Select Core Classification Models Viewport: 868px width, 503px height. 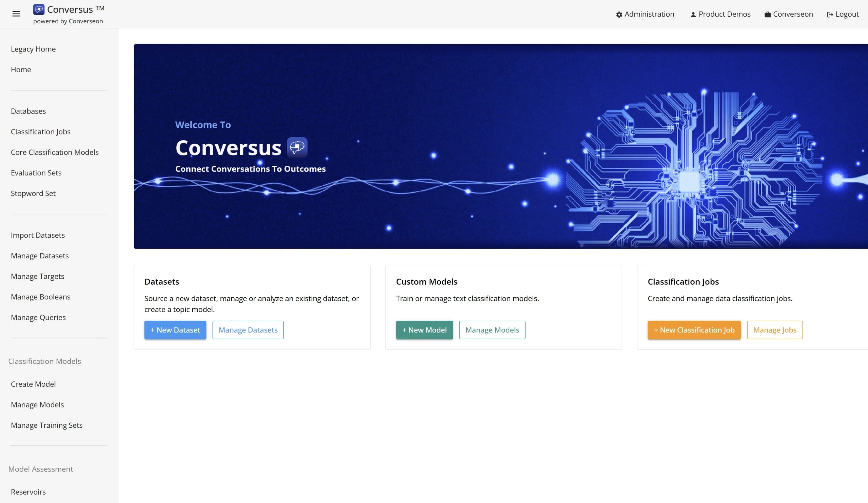(x=55, y=152)
